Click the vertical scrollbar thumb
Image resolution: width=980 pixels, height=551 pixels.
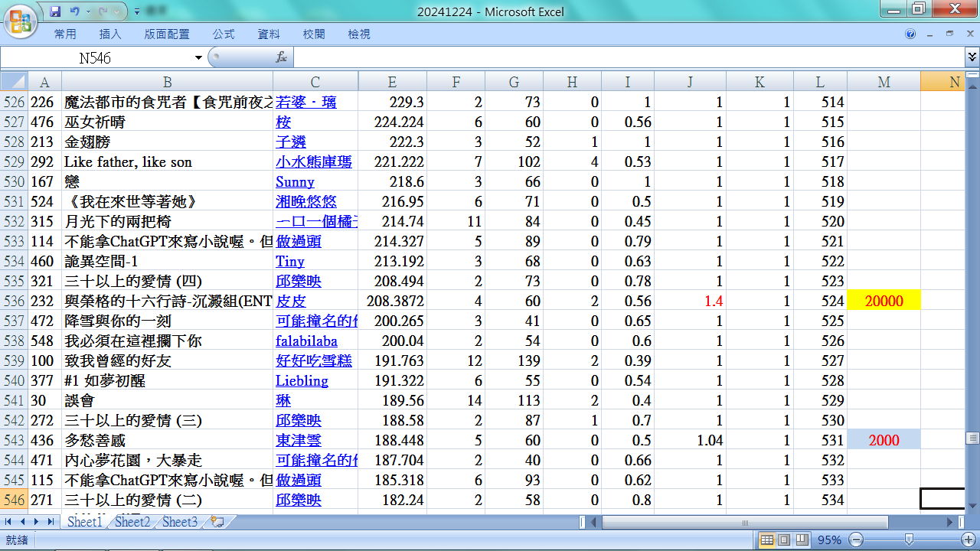coord(972,439)
